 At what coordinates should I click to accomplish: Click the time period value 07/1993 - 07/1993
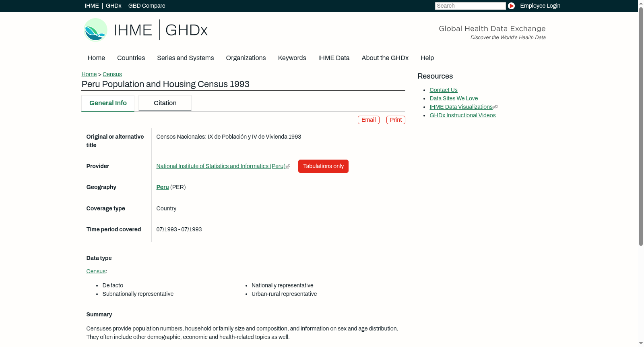point(179,229)
